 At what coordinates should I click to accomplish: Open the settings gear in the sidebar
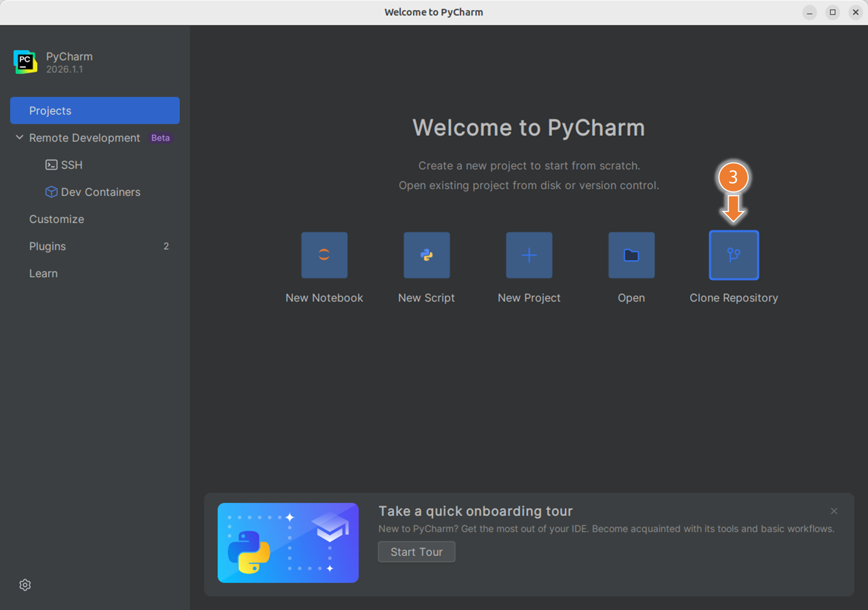point(25,585)
